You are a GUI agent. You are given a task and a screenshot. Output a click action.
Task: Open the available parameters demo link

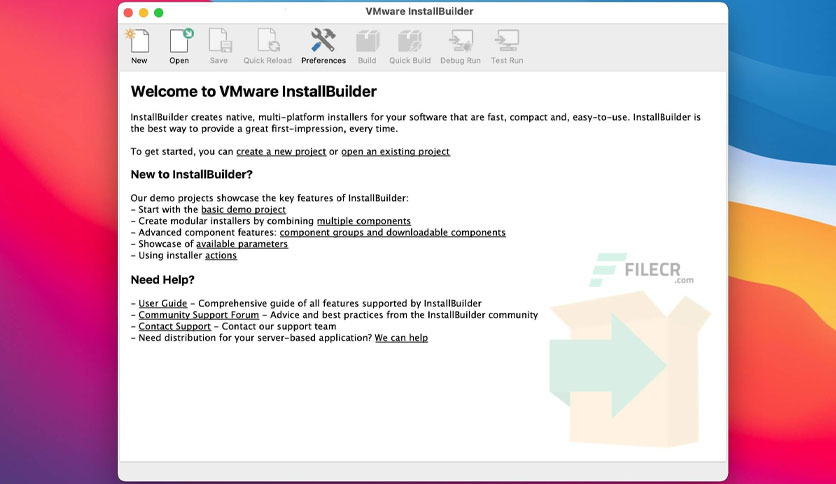click(x=242, y=244)
